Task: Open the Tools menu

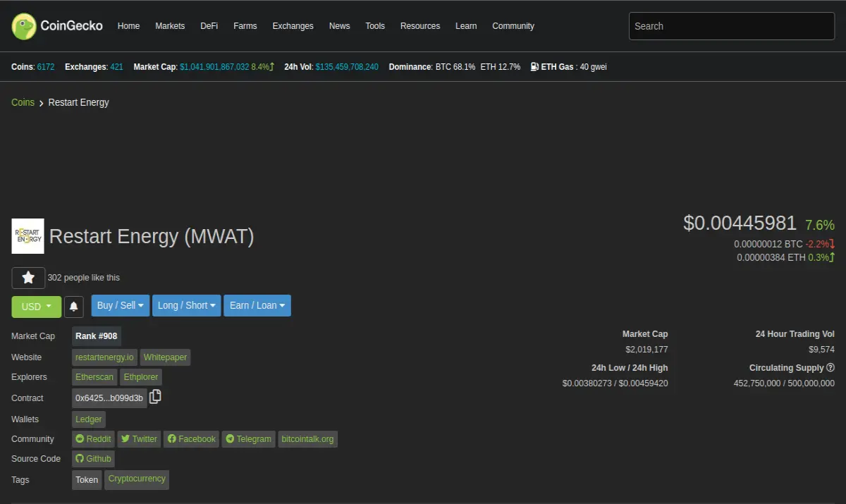Action: (375, 26)
